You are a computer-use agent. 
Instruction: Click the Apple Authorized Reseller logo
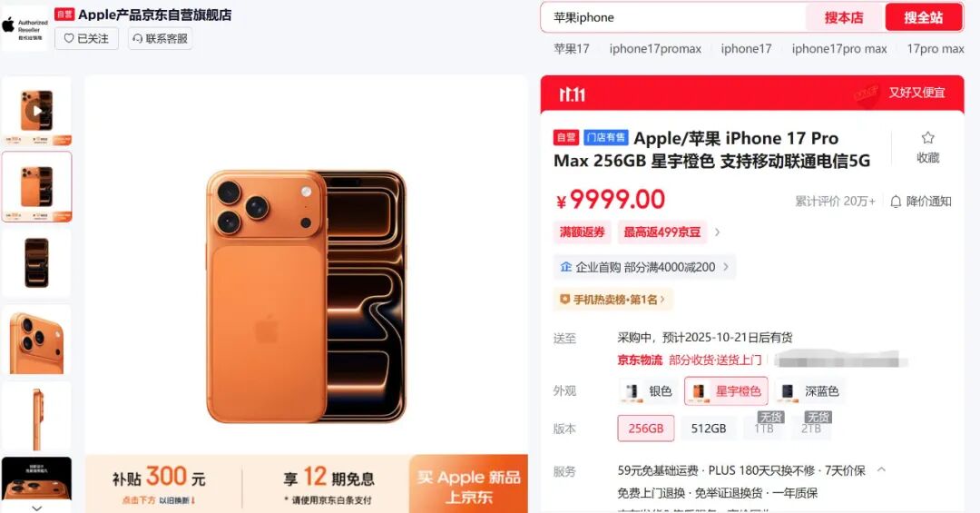tap(25, 28)
